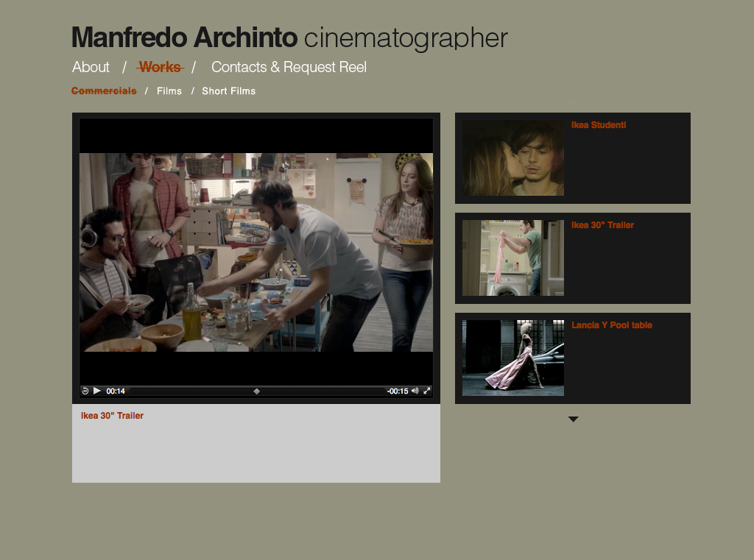Select the Works menu item
Image resolution: width=754 pixels, height=560 pixels.
[160, 67]
